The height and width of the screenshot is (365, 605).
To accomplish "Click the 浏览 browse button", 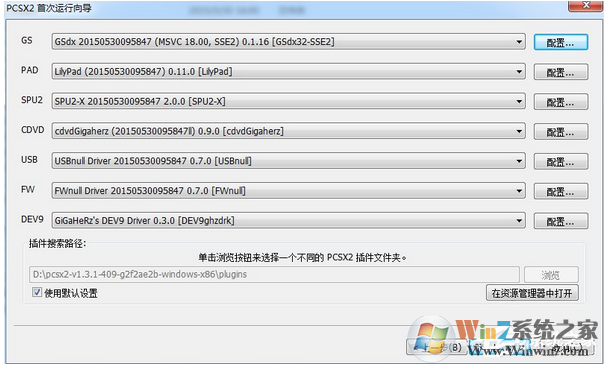I will (x=551, y=275).
